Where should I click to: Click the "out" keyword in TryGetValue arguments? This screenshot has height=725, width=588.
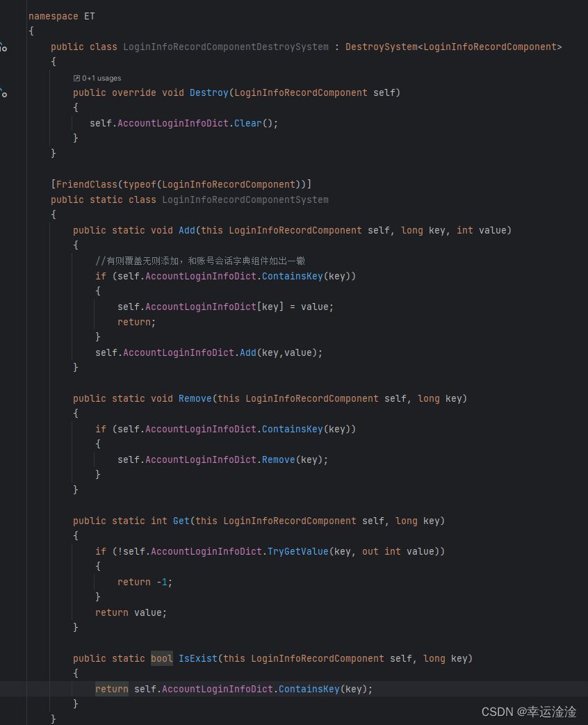click(370, 551)
